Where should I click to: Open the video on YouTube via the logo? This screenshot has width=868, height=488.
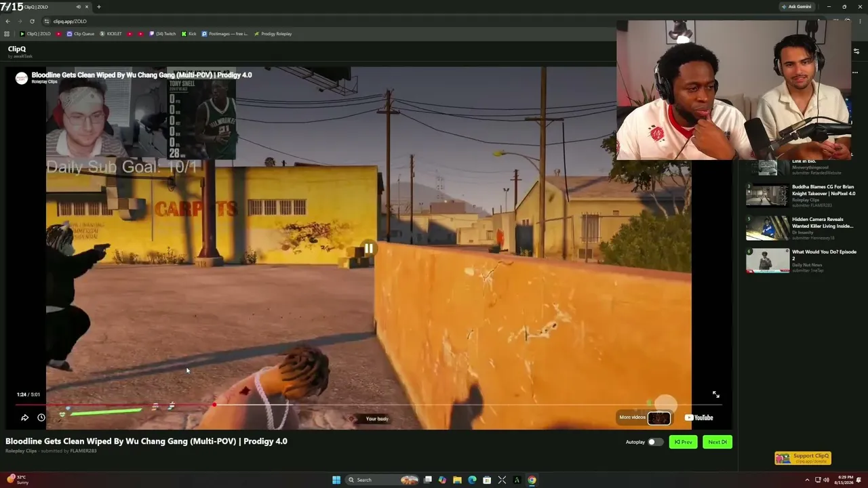699,418
